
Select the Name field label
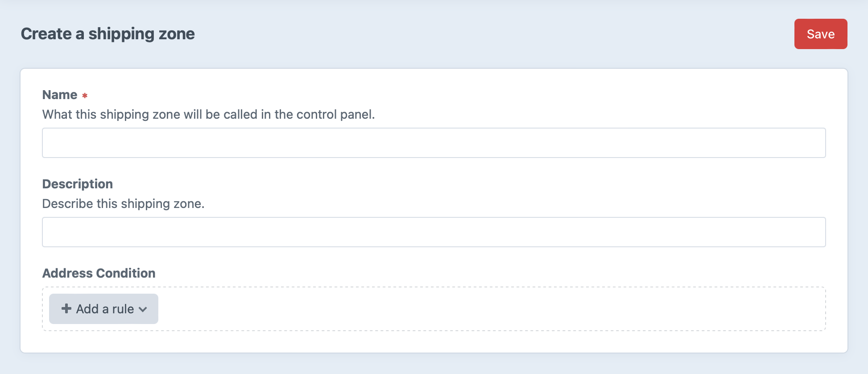tap(59, 94)
